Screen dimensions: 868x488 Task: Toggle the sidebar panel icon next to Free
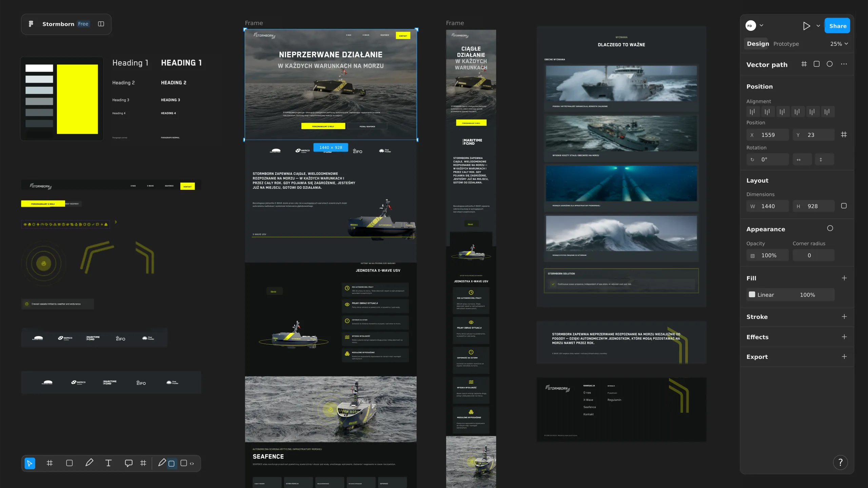(x=101, y=24)
